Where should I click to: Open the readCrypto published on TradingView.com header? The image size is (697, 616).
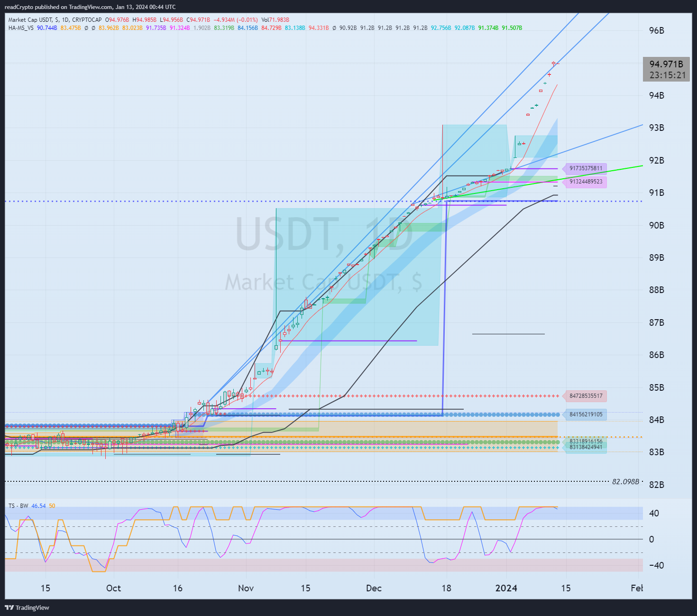tap(90, 7)
